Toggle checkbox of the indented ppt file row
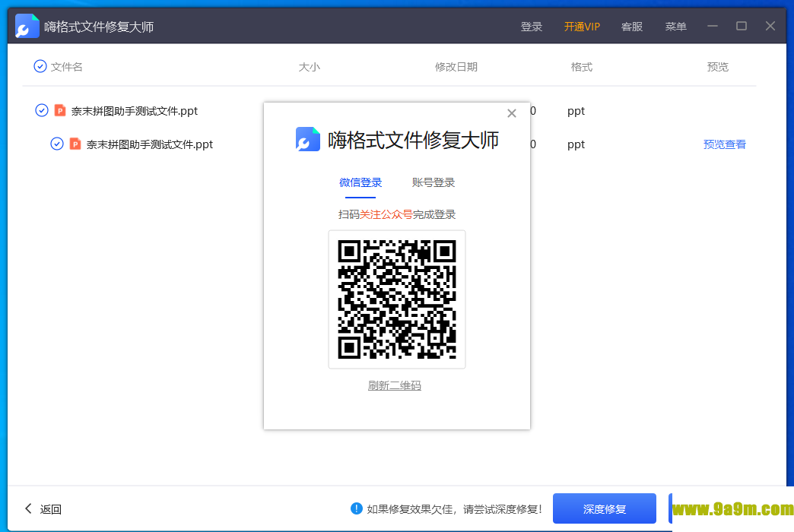 coord(57,144)
